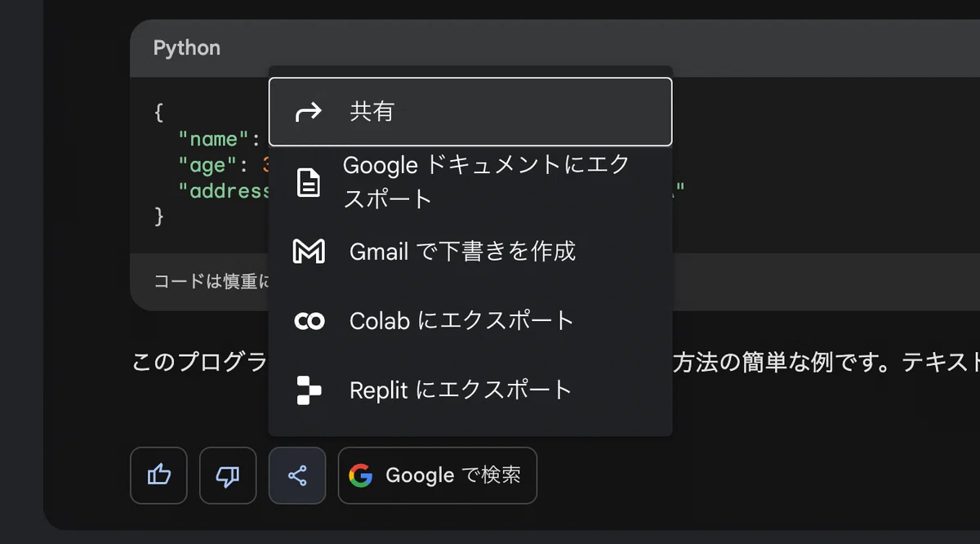The image size is (980, 544).
Task: Click the コードは慎重に disclaimer text
Action: [212, 281]
